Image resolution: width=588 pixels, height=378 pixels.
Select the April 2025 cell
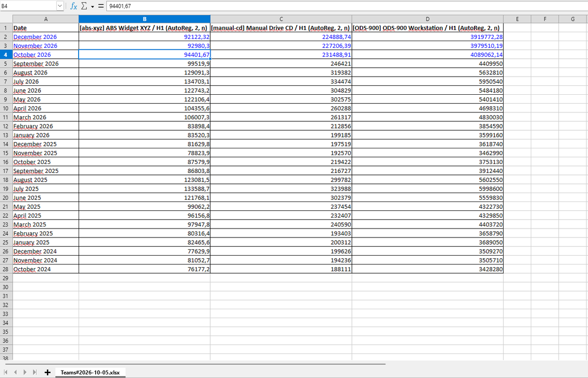(46, 216)
